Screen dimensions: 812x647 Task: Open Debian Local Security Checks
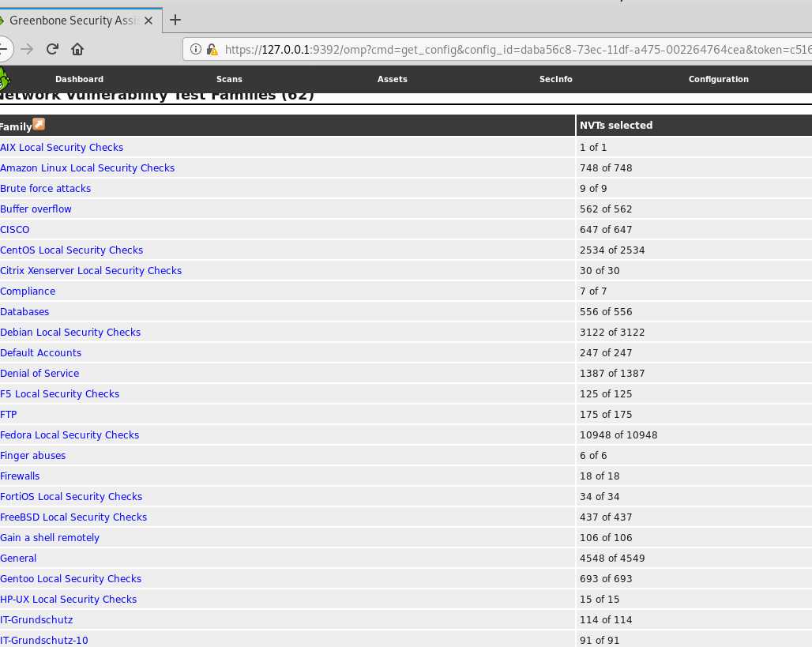tap(70, 332)
